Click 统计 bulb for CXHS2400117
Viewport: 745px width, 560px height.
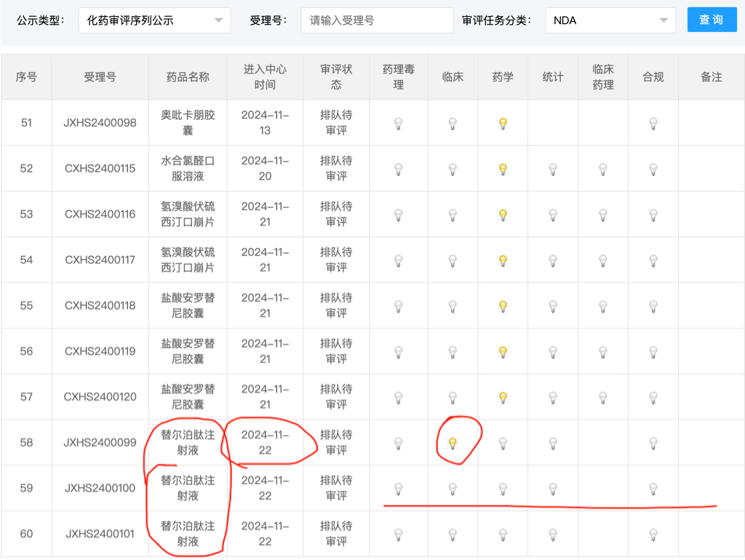tap(553, 261)
